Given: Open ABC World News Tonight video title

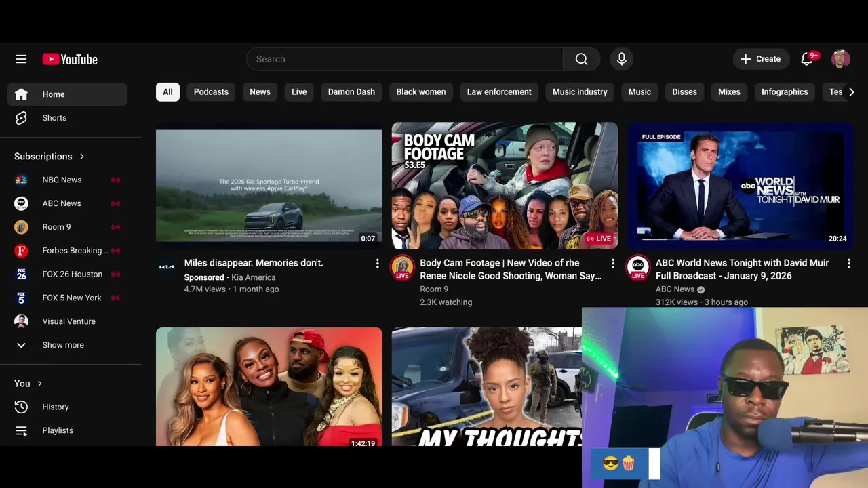Looking at the screenshot, I should (743, 269).
